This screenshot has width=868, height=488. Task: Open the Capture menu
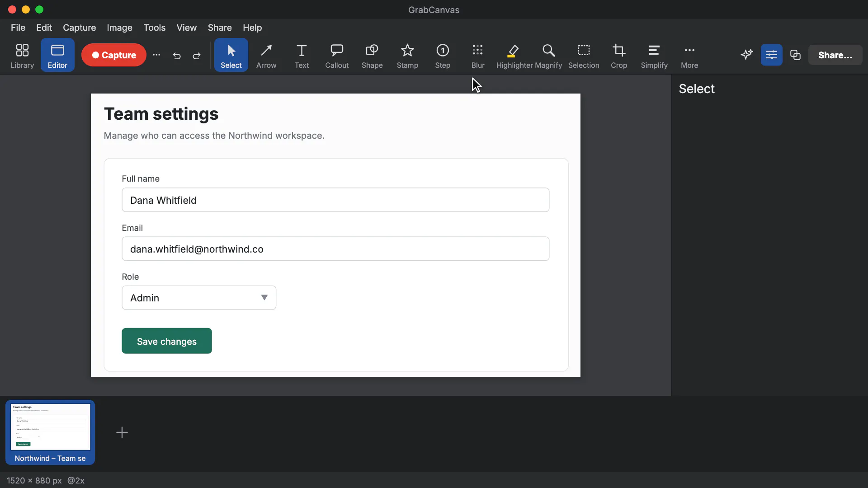80,28
